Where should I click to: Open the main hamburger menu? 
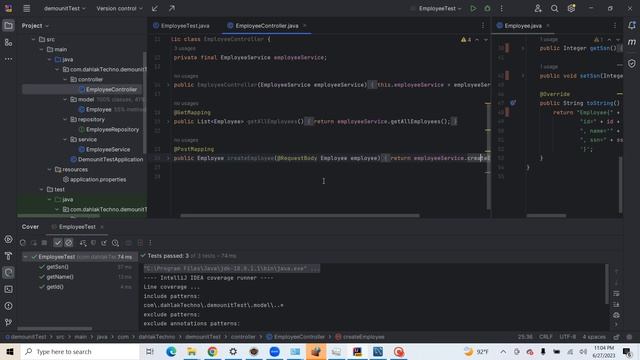[27, 8]
